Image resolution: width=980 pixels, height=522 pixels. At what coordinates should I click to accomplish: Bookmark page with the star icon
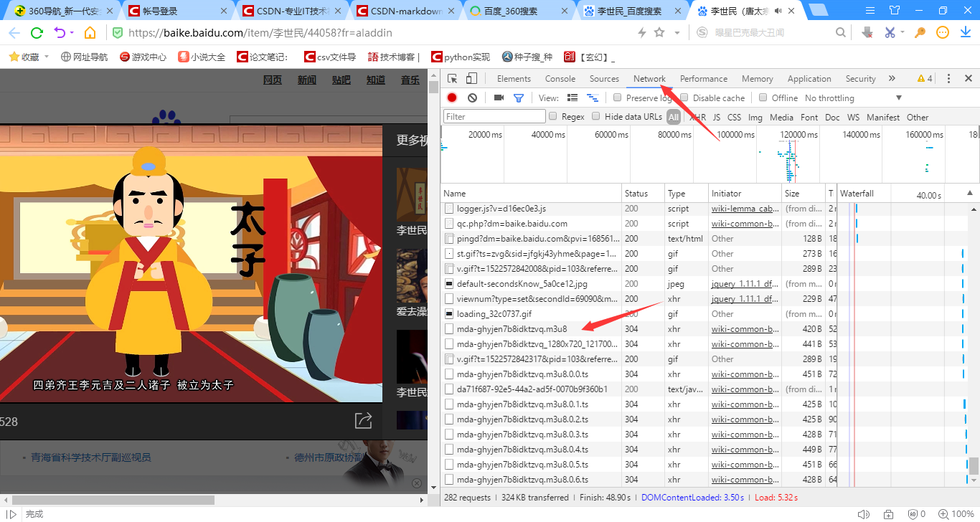[659, 33]
